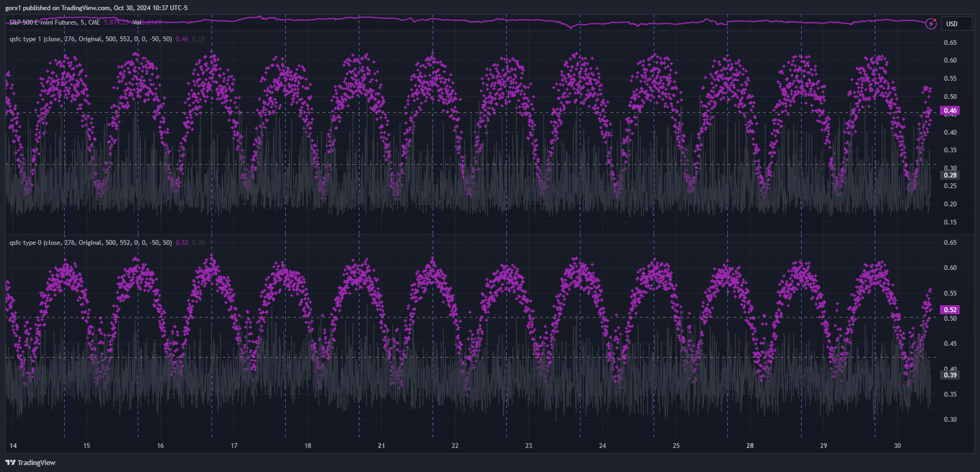Select the 'qsfc type 1' indicator legend
The height and width of the screenshot is (472, 980).
tap(91, 39)
